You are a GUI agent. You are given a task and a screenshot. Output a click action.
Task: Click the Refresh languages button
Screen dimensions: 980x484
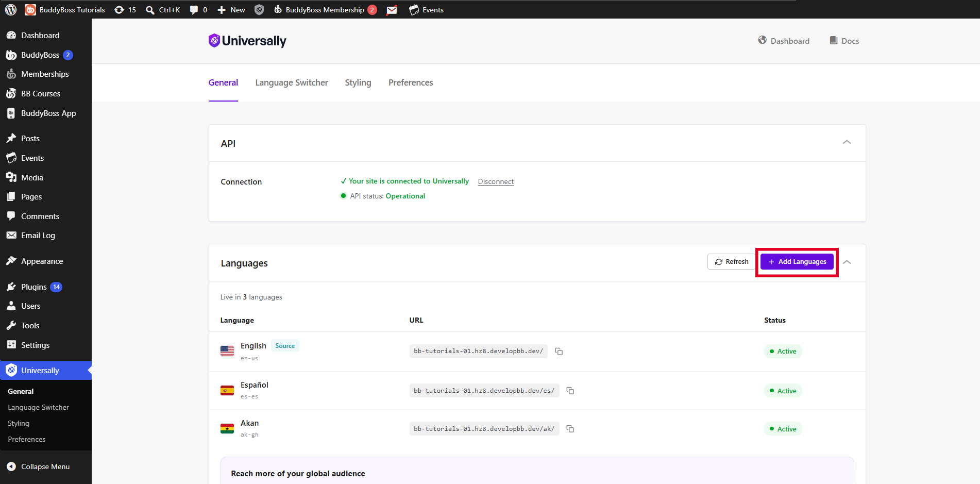(731, 262)
